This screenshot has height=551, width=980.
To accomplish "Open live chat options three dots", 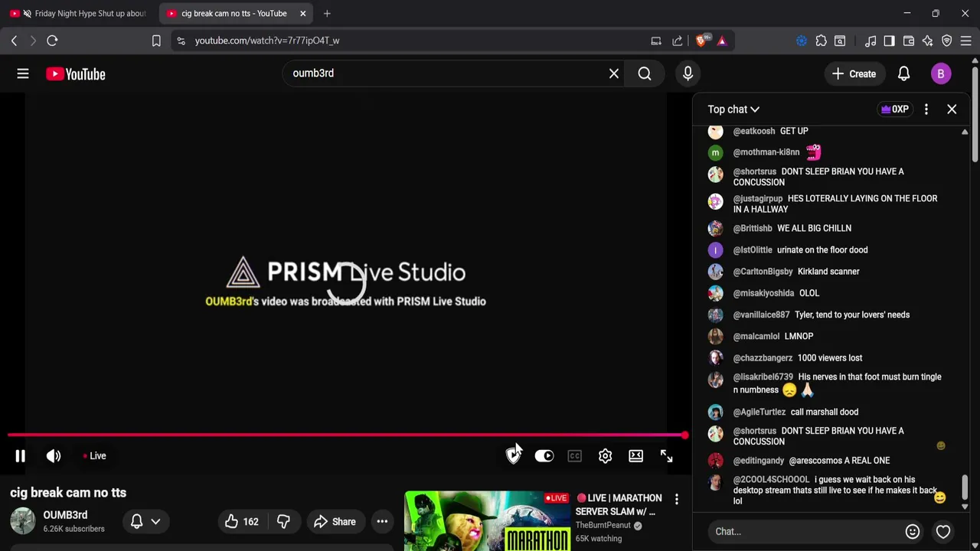I will click(926, 109).
